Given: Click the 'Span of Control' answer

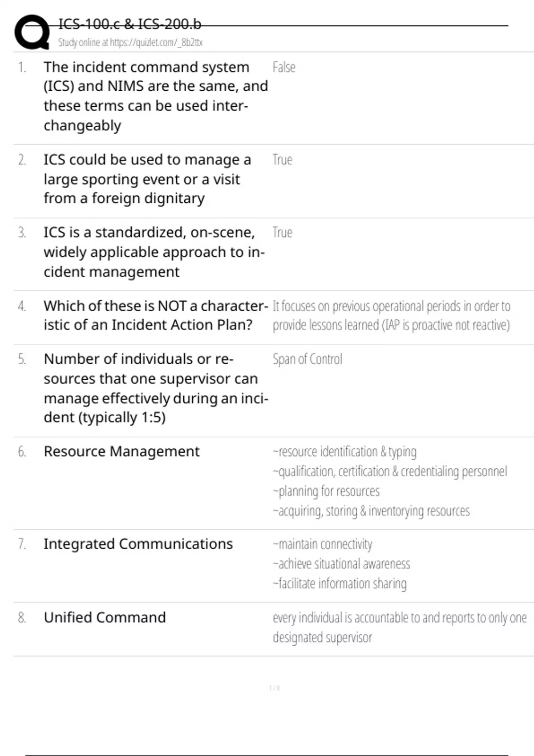Looking at the screenshot, I should [x=307, y=359].
